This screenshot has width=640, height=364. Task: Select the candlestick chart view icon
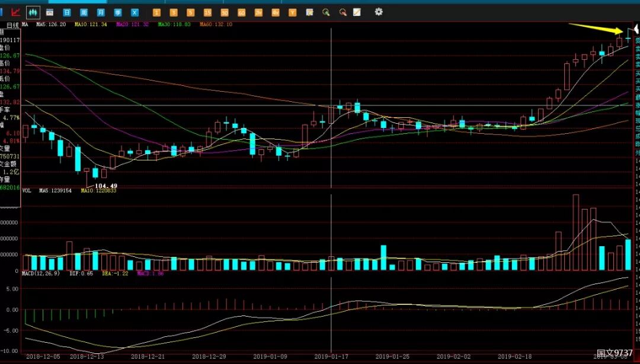33,12
